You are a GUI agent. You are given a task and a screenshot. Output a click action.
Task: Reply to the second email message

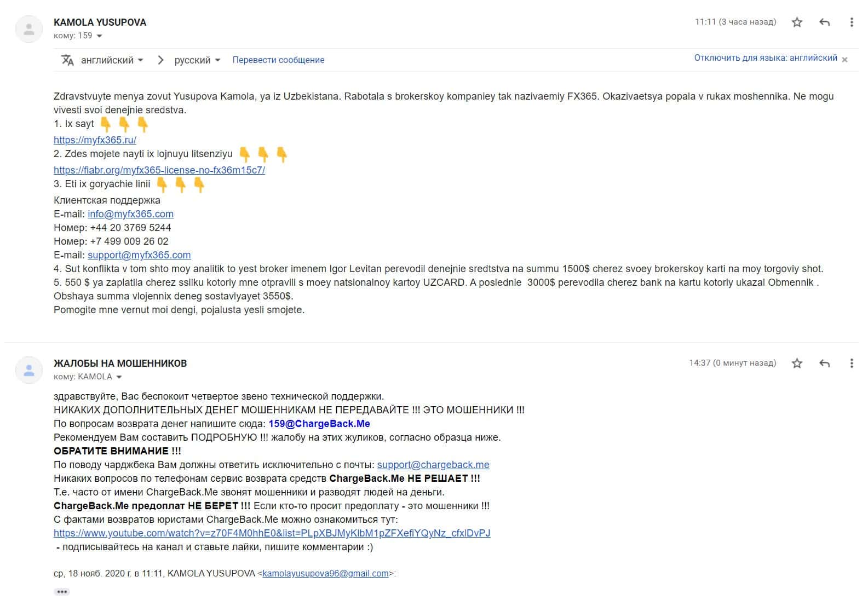824,363
